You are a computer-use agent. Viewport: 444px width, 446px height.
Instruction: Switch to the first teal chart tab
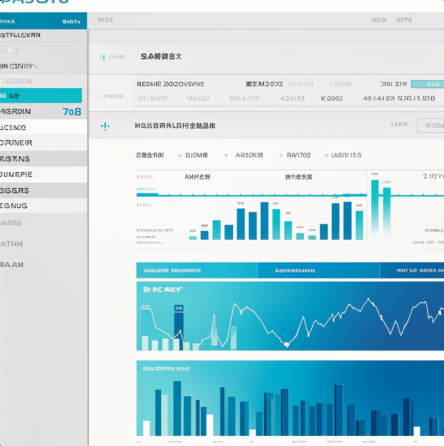click(197, 270)
